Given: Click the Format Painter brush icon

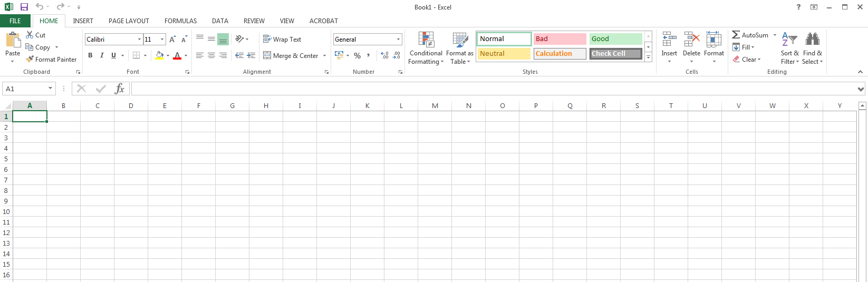Looking at the screenshot, I should (x=30, y=60).
